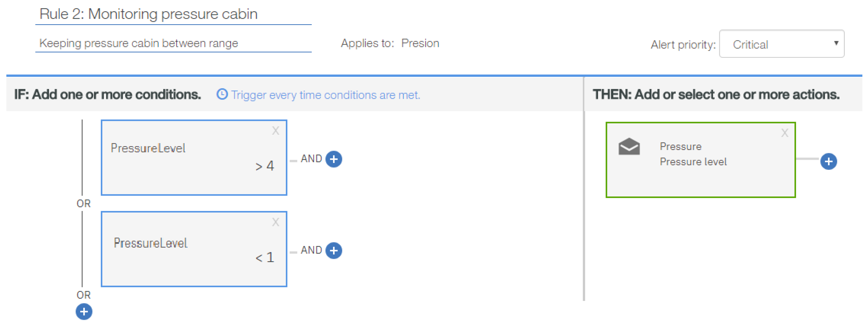Delete the Pressure level email action
The height and width of the screenshot is (323, 868).
tap(784, 133)
